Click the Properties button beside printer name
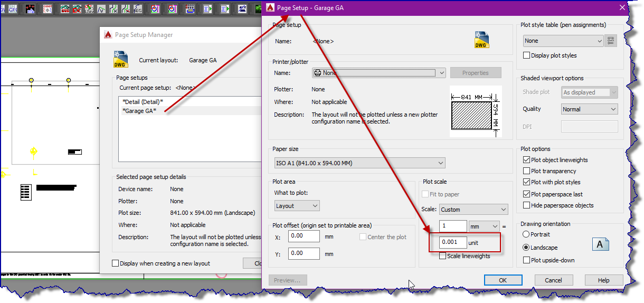This screenshot has height=303, width=644. pos(476,73)
